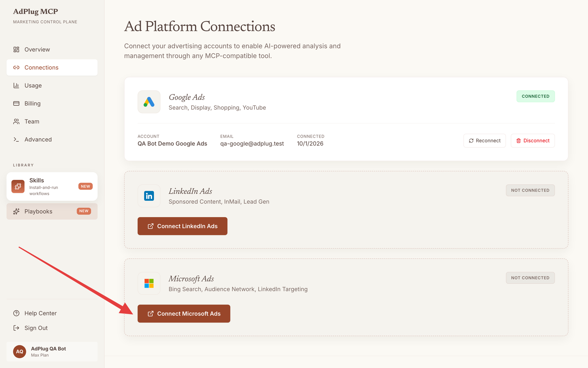The width and height of the screenshot is (588, 368).
Task: Click account name QA Bot Demo Google Ads
Action: tap(172, 143)
